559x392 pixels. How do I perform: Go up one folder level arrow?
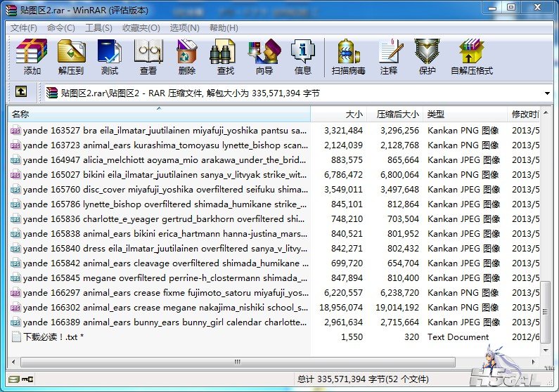[x=21, y=92]
